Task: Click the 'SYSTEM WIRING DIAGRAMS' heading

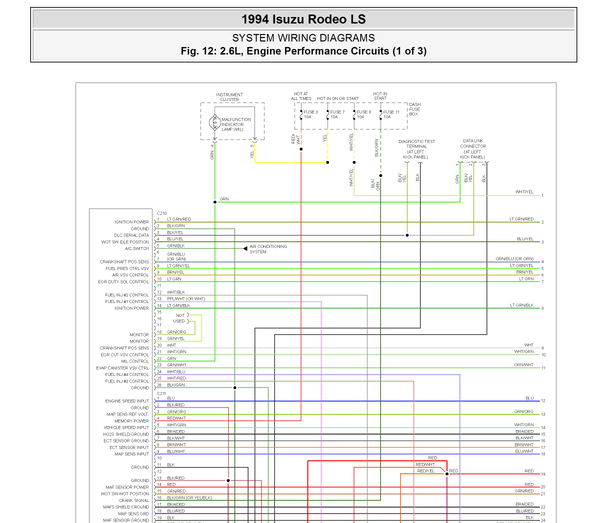Action: (x=303, y=38)
